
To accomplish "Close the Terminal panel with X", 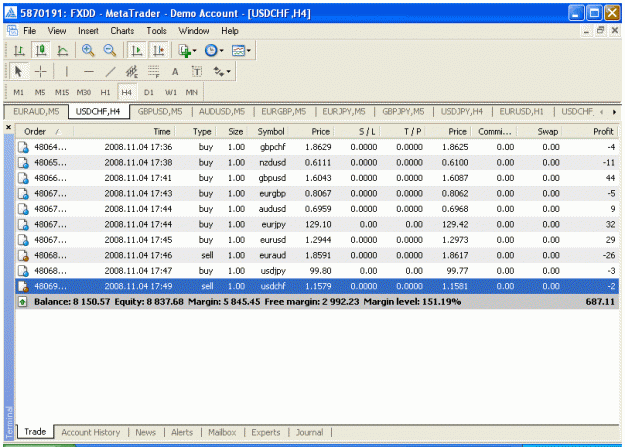I will click(x=8, y=128).
